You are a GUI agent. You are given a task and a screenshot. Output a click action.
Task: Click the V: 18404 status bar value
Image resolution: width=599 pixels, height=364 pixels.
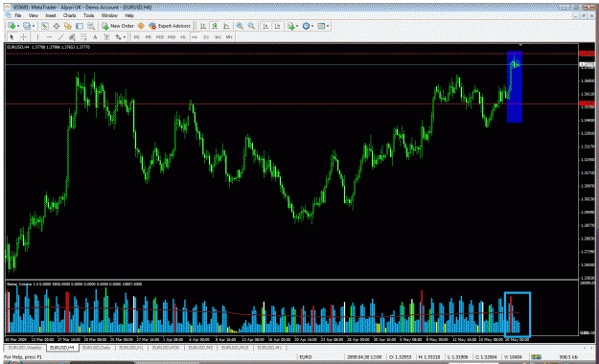(513, 357)
